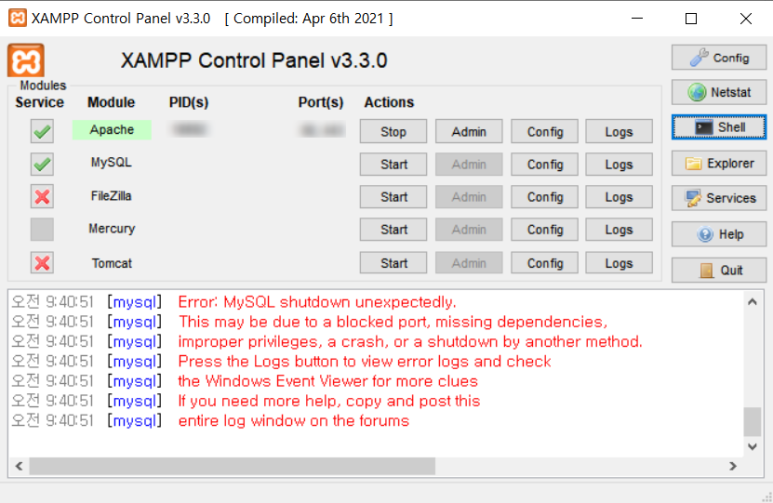This screenshot has height=503, width=773.
Task: Start the Mercury module
Action: point(393,229)
